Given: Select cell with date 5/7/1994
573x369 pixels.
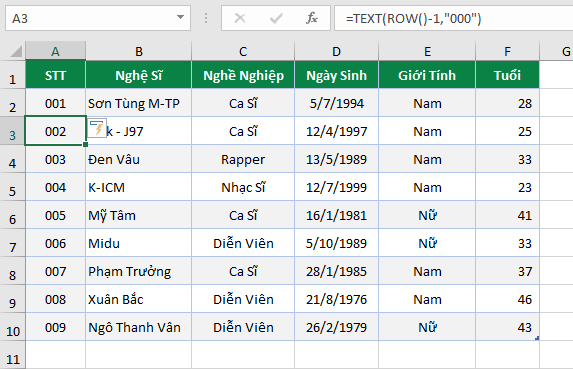Looking at the screenshot, I should pyautogui.click(x=337, y=103).
